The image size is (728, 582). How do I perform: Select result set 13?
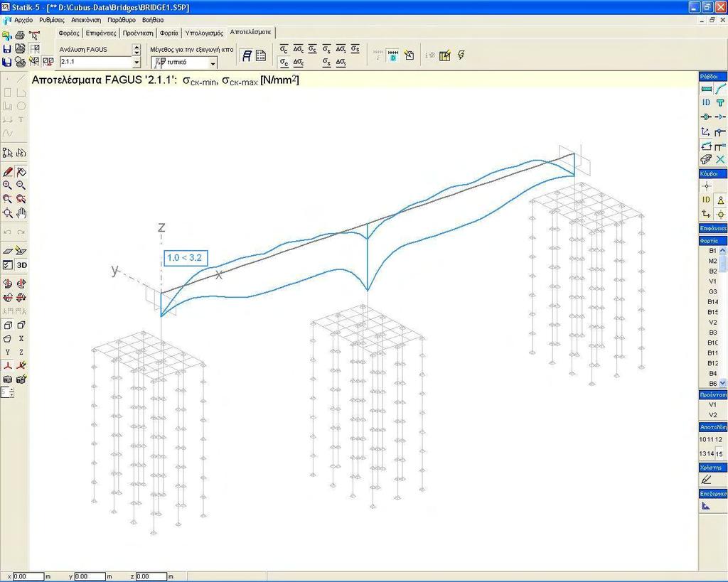pos(702,453)
